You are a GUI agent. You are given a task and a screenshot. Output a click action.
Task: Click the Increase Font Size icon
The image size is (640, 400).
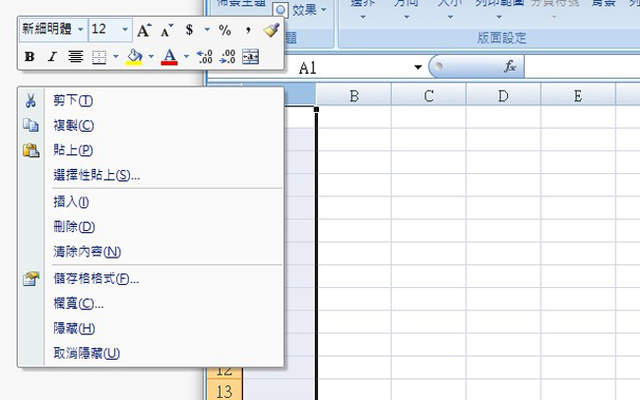[145, 31]
